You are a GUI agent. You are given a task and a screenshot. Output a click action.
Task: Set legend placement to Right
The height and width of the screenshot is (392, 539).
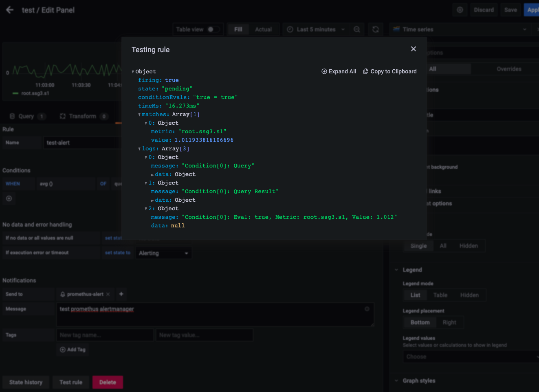[449, 322]
